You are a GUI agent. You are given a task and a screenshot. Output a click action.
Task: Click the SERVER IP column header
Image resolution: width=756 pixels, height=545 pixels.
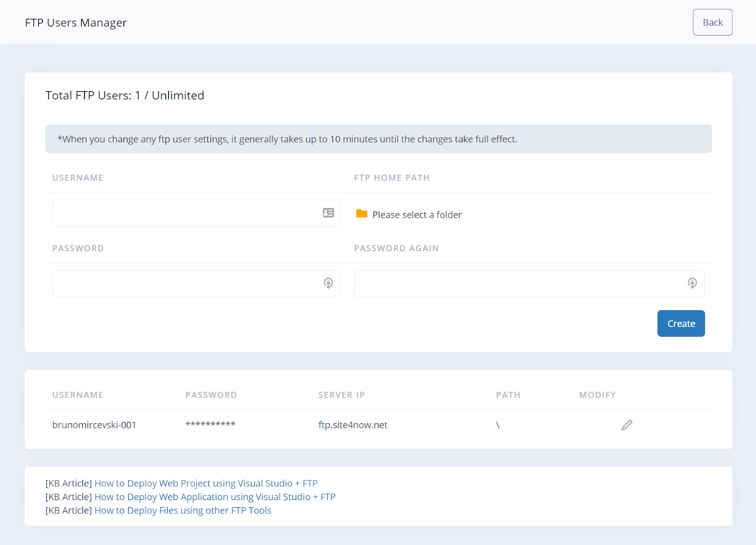pos(342,395)
